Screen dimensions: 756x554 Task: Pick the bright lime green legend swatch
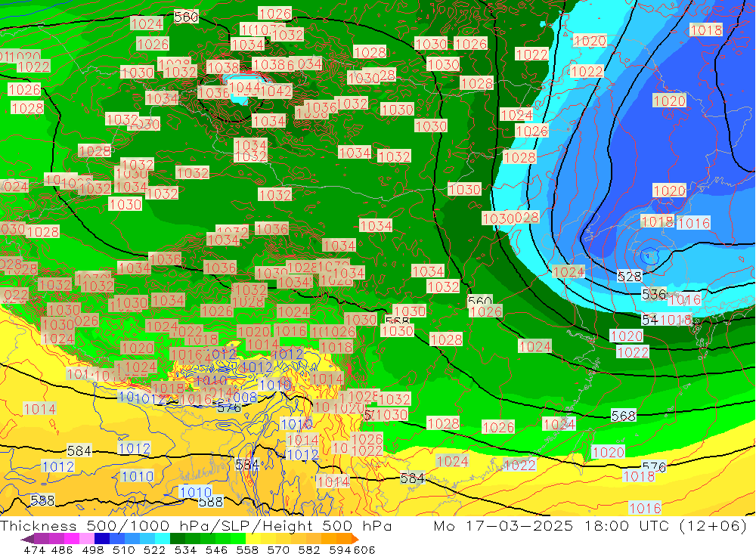[238, 539]
